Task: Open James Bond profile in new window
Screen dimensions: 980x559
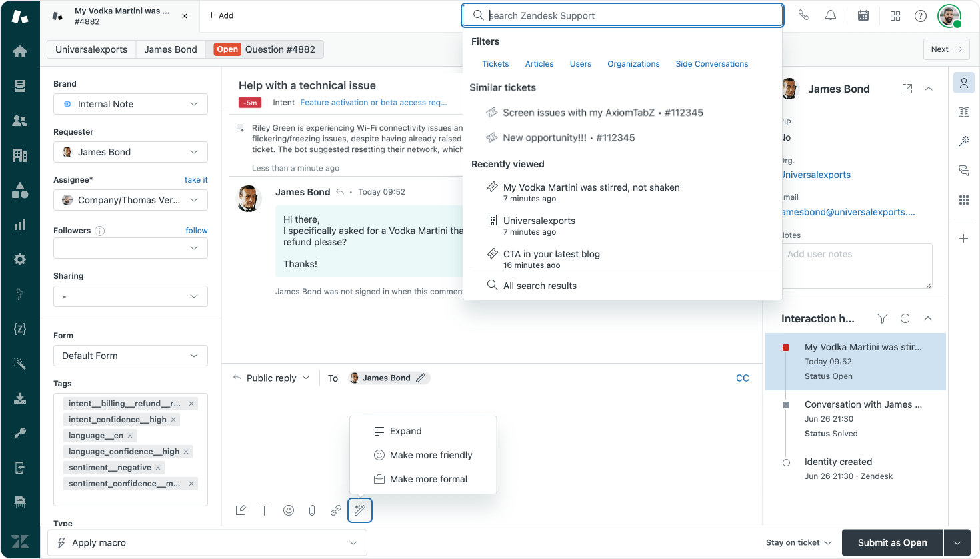Action: coord(907,89)
